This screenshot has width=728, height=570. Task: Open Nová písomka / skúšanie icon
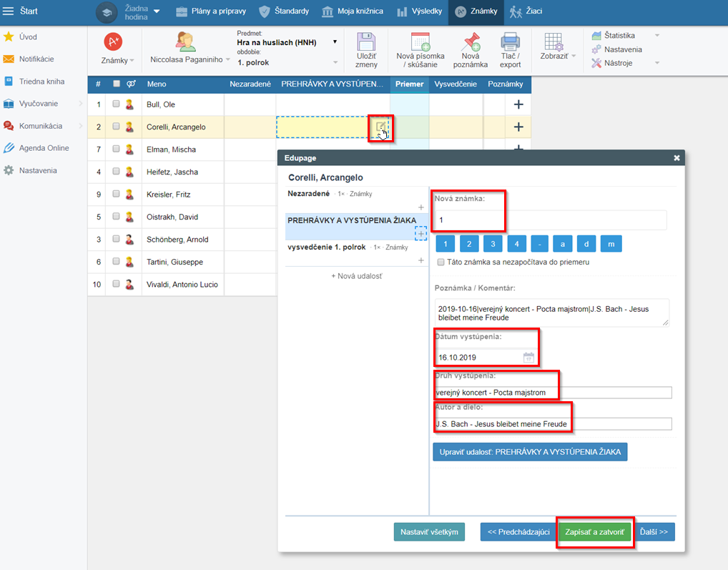tap(420, 41)
